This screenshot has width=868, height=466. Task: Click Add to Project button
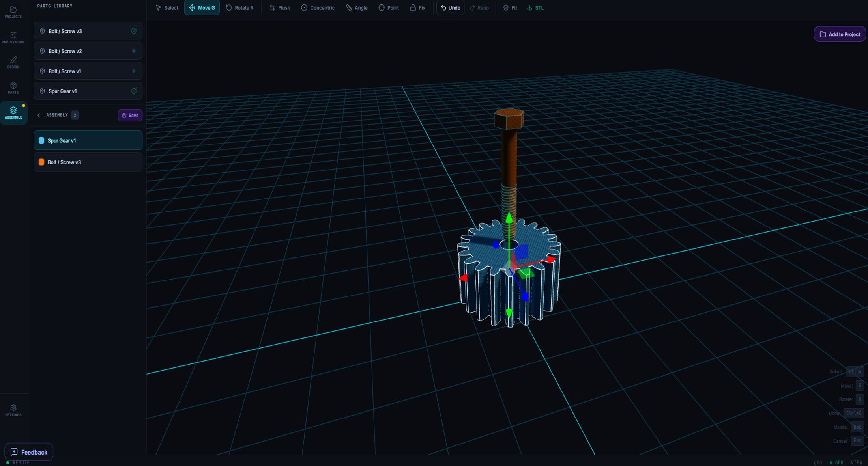pos(840,34)
